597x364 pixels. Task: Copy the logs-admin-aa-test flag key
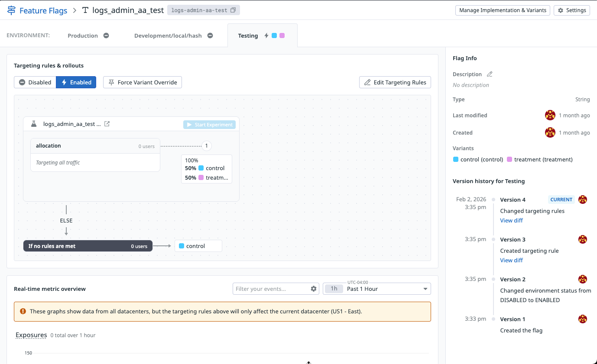tap(233, 10)
